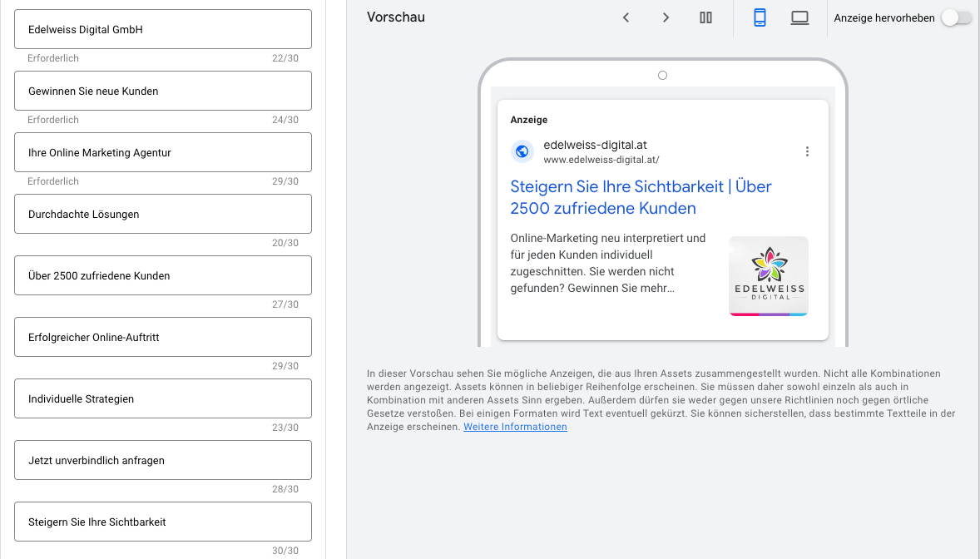Edit the Über 2500 zufriedene Kunden field

point(163,275)
